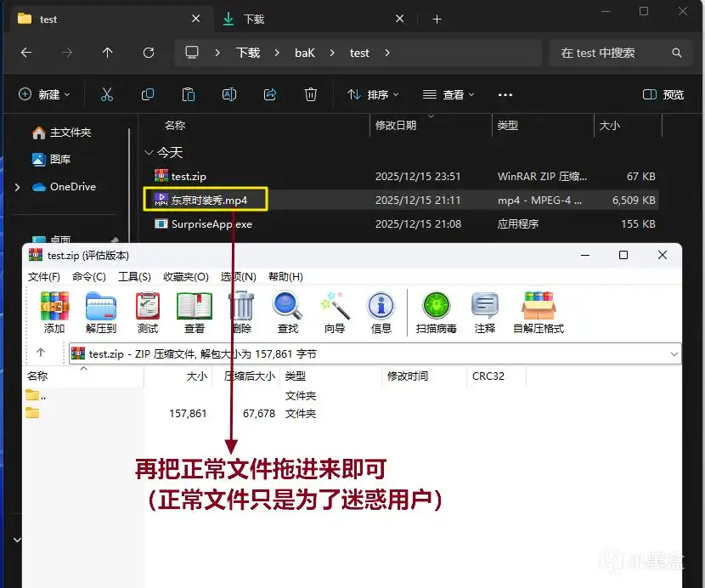
Task: Open the 排序 (Sort) dropdown in Explorer
Action: [x=374, y=94]
